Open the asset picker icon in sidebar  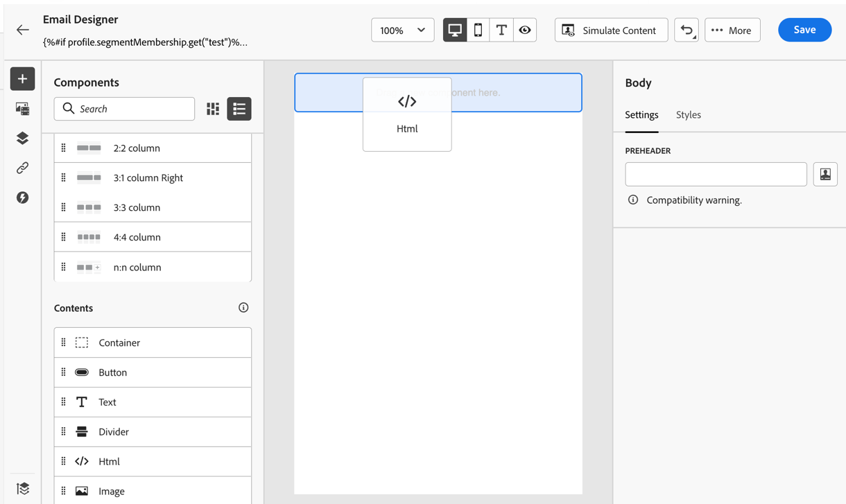click(x=22, y=109)
